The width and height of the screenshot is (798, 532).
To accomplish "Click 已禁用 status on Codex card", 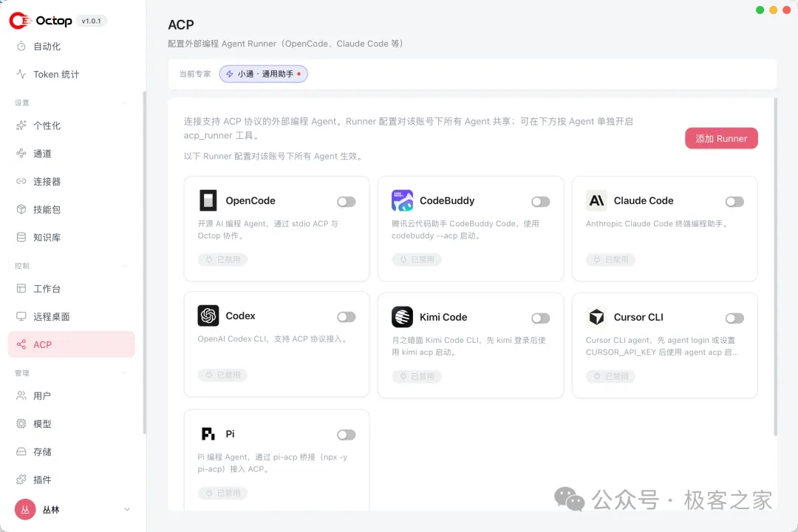I will [x=222, y=375].
